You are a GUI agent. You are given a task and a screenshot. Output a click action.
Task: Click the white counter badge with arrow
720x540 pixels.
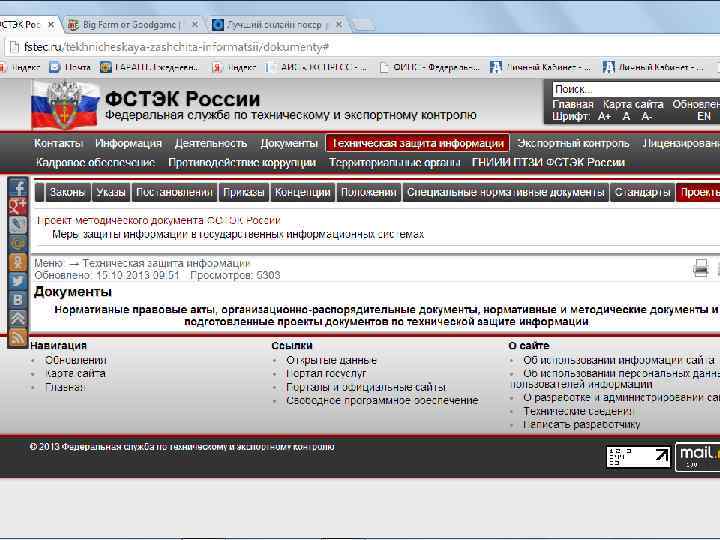click(638, 456)
